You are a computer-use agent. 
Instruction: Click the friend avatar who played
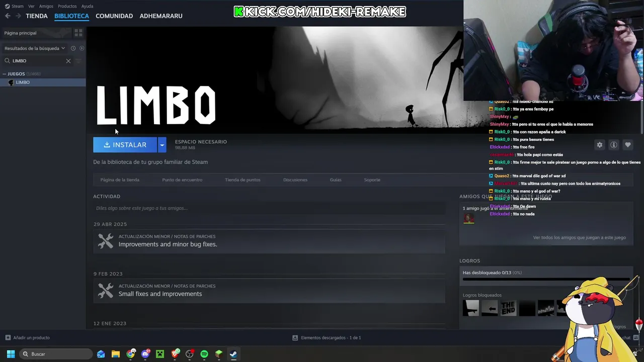pyautogui.click(x=468, y=218)
